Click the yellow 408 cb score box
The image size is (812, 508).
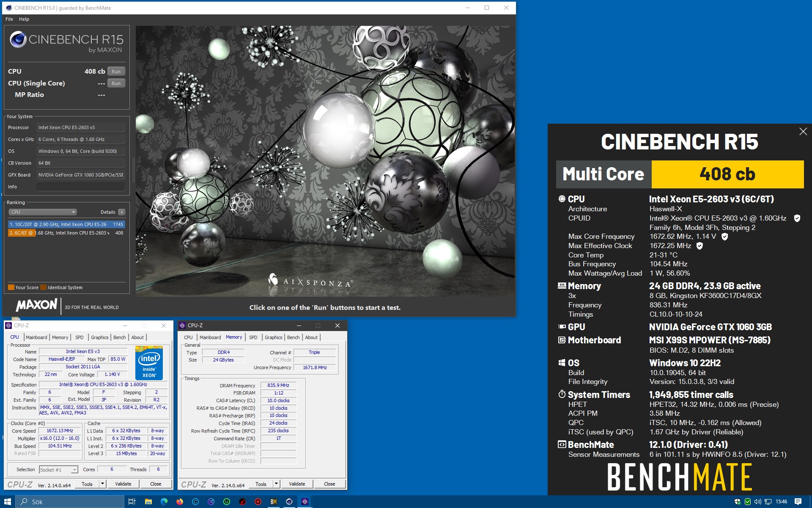(x=727, y=174)
